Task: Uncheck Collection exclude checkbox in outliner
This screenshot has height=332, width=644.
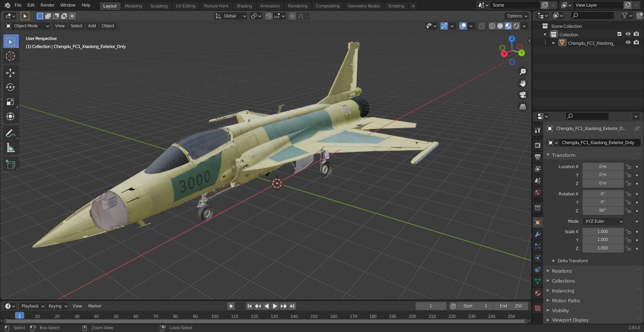Action: (619, 34)
